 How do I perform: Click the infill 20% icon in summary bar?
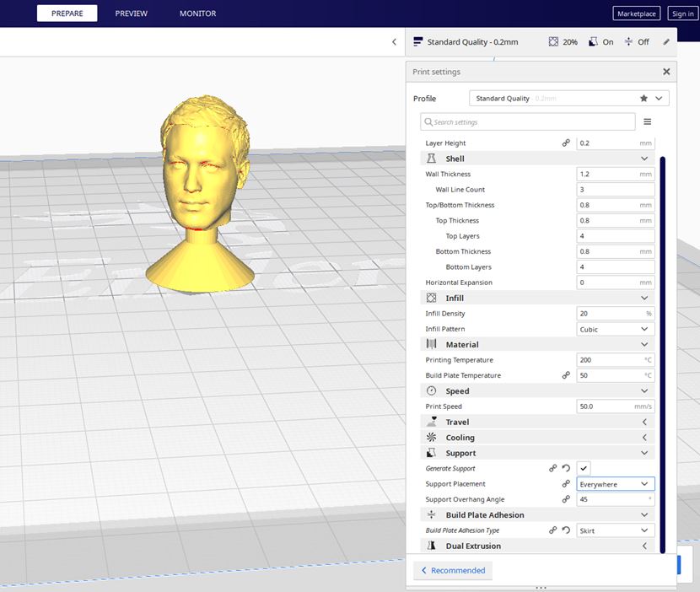pyautogui.click(x=553, y=42)
